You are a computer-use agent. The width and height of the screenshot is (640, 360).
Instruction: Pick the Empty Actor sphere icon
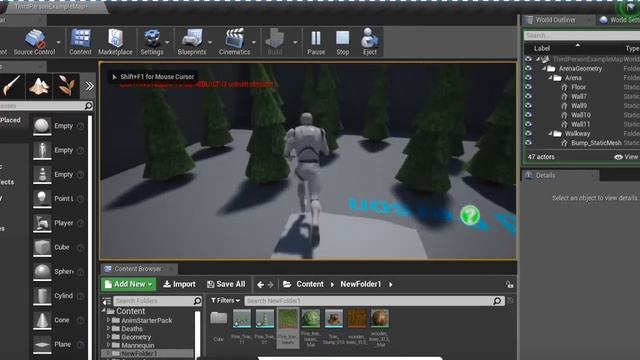[42, 126]
